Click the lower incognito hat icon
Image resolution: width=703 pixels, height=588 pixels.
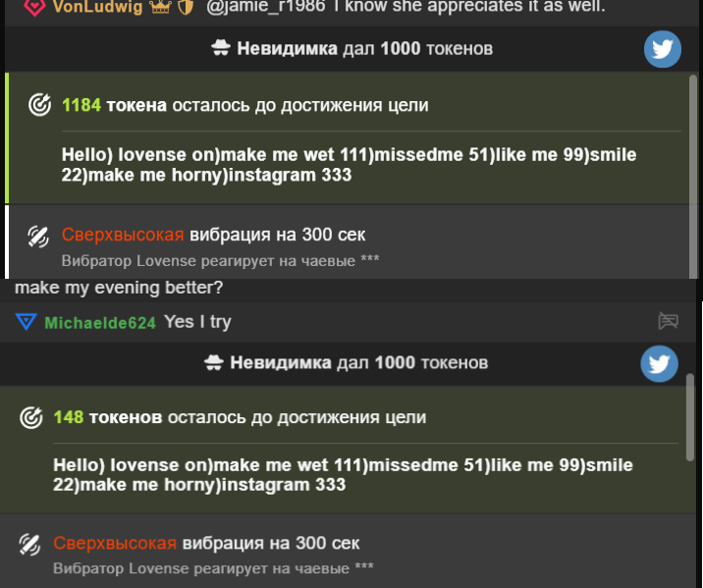point(214,362)
